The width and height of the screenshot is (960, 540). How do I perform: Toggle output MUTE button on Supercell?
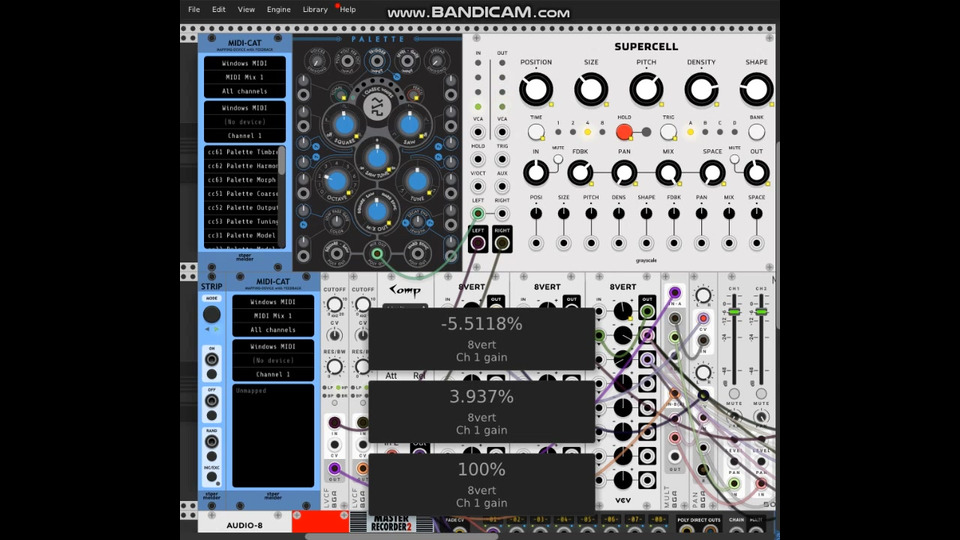coord(734,159)
